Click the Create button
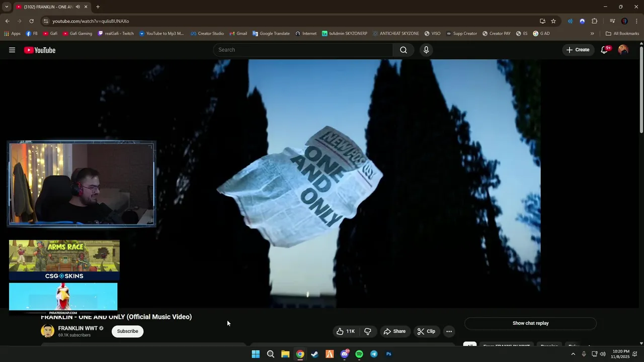Viewport: 644px width, 362px height. click(578, 50)
